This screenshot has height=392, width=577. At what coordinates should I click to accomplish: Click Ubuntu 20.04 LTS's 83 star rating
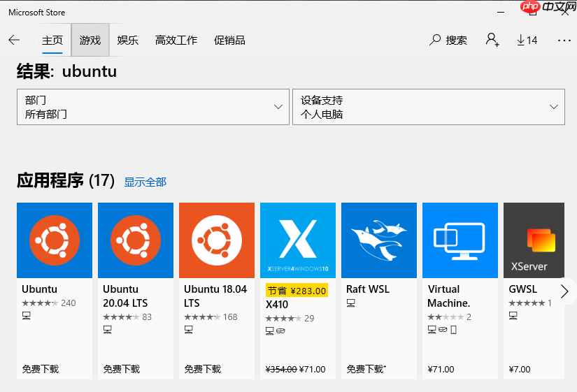[127, 317]
